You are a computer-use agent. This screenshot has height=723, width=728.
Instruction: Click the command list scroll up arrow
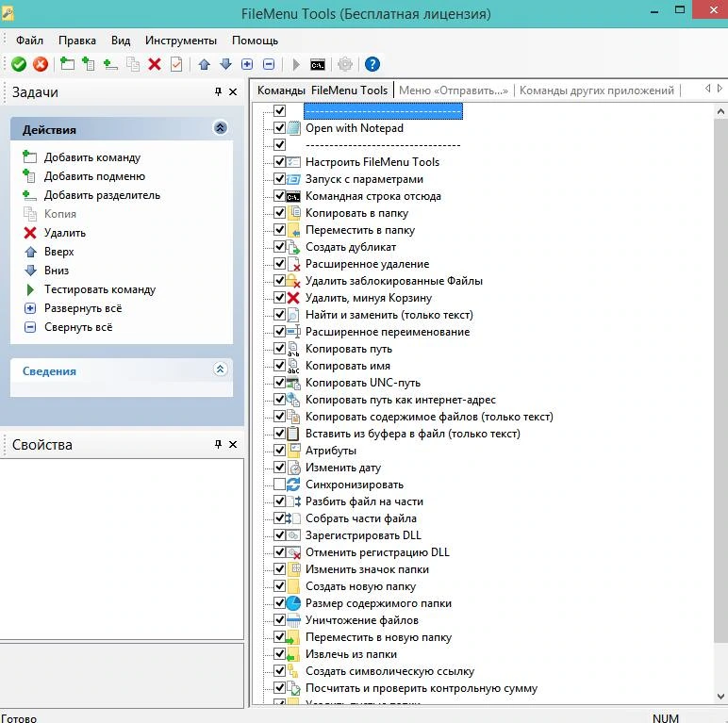(x=720, y=111)
